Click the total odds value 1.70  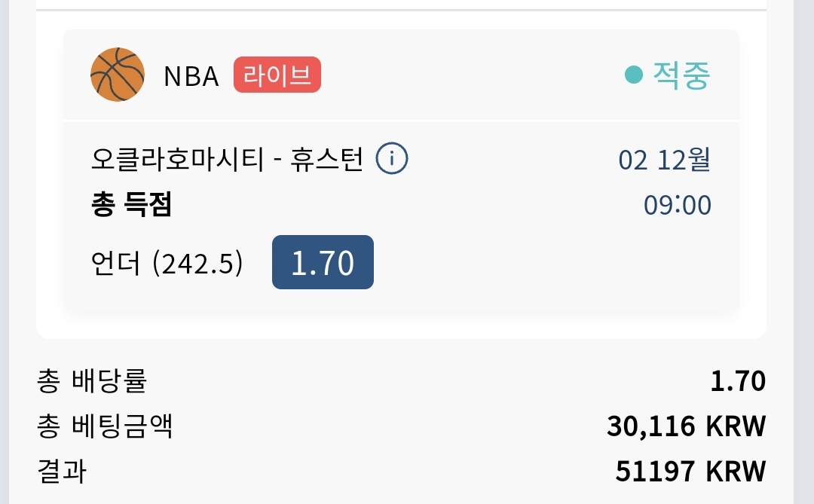click(738, 381)
